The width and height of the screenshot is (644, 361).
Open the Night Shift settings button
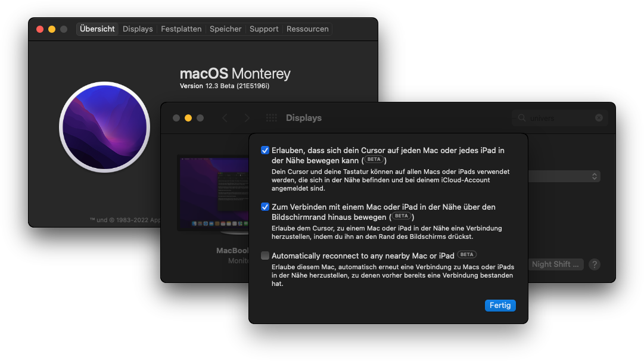pos(555,264)
